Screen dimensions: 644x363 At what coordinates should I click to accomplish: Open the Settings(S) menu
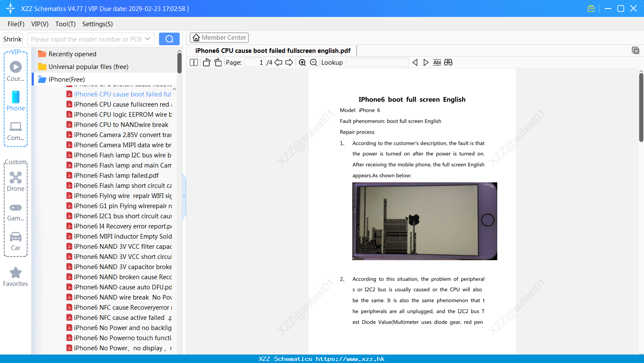point(98,24)
